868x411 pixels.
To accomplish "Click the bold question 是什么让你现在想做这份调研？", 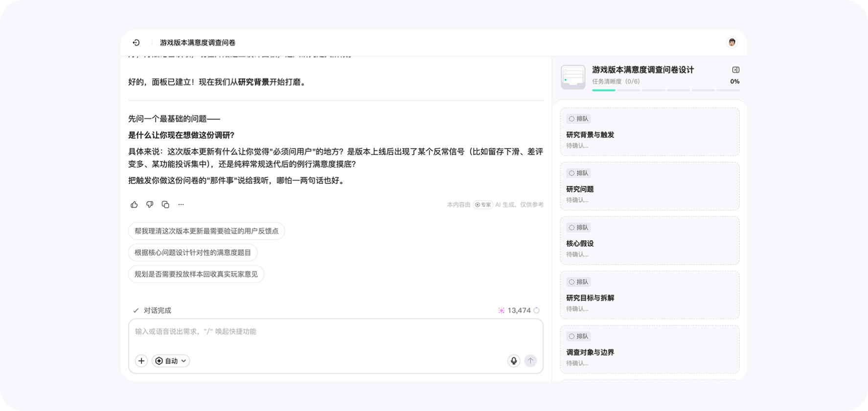I will (x=182, y=136).
